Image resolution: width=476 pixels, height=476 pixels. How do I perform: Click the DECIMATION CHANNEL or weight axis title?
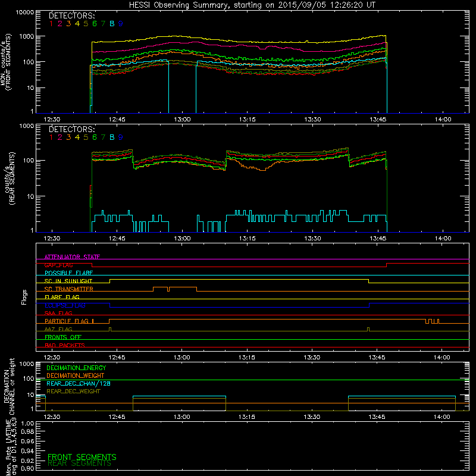(9, 386)
